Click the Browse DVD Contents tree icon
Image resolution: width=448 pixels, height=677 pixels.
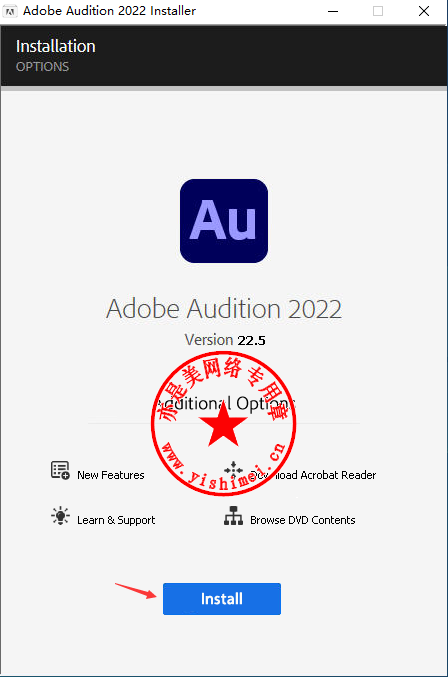coord(233,516)
